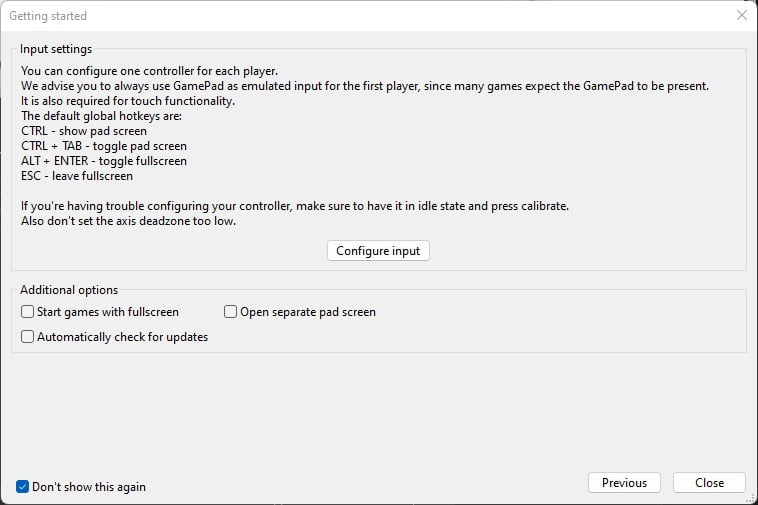Click the window resize grip corner
The image size is (758, 505).
pos(752,499)
